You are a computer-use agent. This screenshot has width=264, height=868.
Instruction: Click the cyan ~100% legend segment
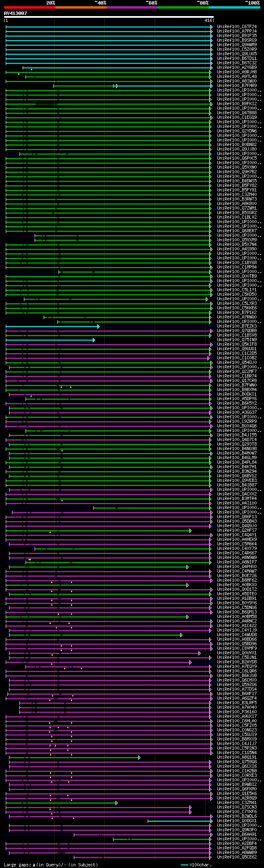point(234,7)
